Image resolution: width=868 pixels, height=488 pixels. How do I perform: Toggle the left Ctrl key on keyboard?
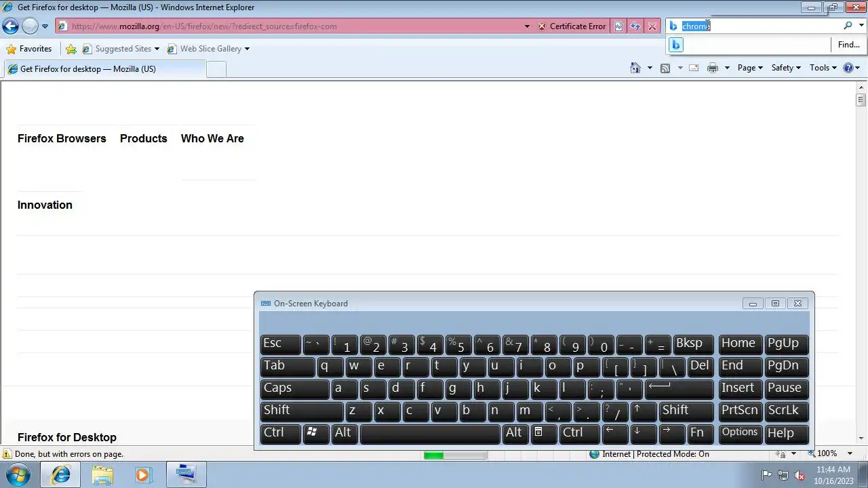click(281, 433)
